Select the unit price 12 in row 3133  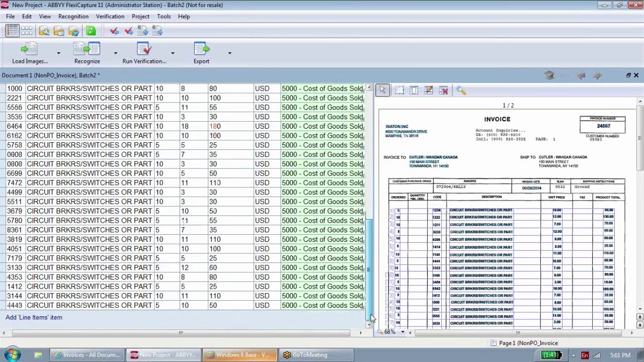(193, 267)
